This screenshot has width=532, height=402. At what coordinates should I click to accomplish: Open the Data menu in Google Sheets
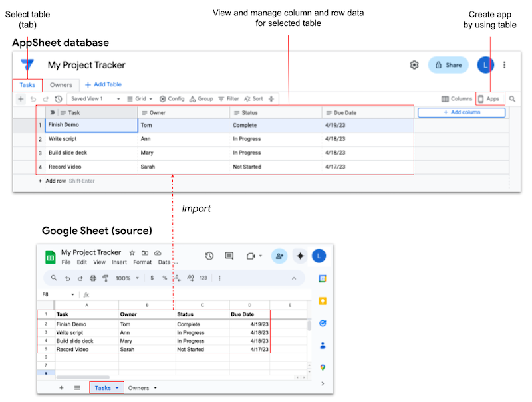[164, 262]
